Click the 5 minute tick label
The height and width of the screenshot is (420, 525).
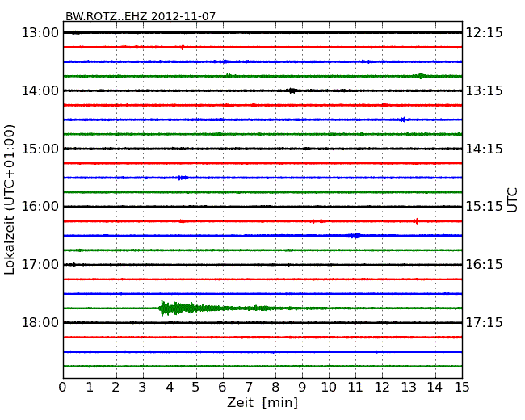click(x=196, y=388)
